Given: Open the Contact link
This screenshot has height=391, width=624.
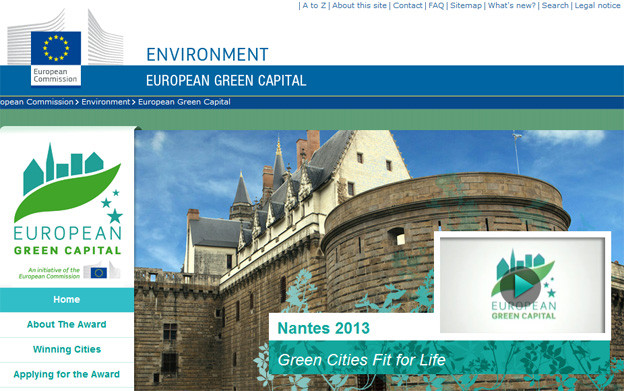Looking at the screenshot, I should tap(408, 6).
